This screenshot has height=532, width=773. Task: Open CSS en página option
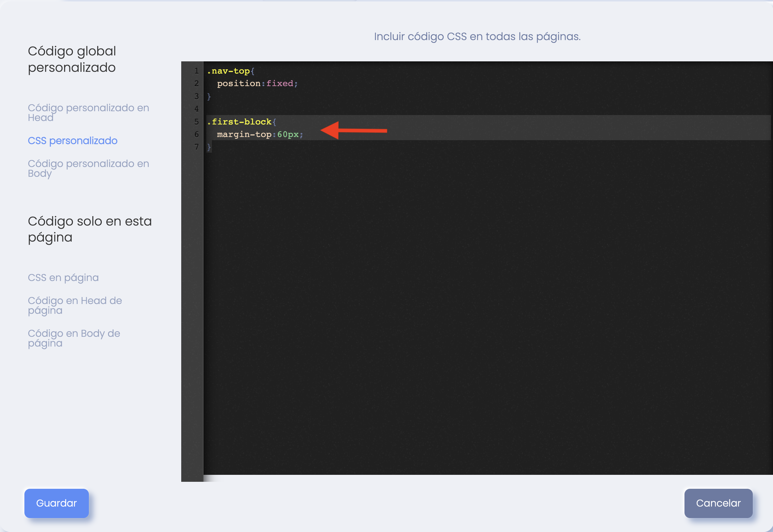pyautogui.click(x=63, y=278)
